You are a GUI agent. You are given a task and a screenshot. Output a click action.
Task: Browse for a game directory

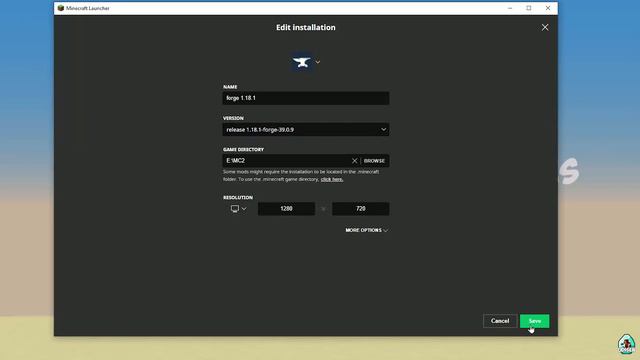coord(374,161)
